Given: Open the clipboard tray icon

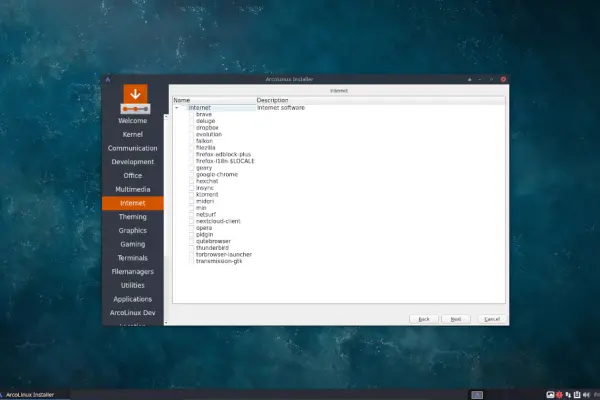Looking at the screenshot, I should pos(577,395).
